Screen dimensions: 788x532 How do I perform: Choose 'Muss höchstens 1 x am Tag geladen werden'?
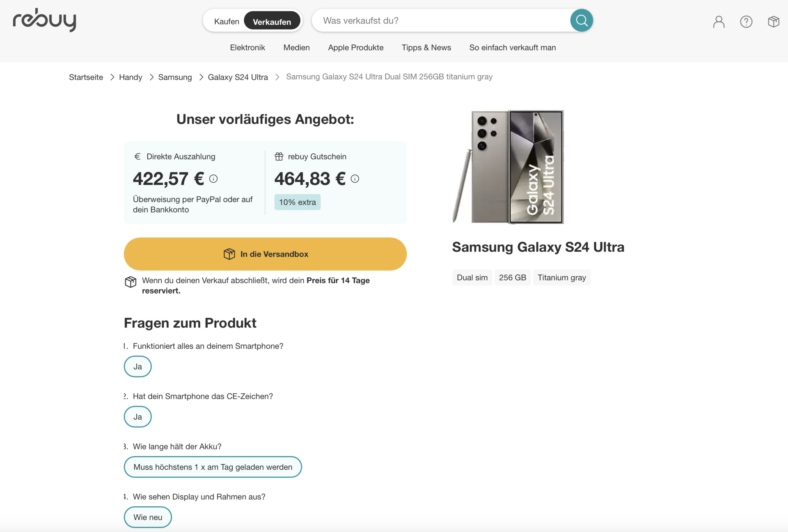point(213,467)
